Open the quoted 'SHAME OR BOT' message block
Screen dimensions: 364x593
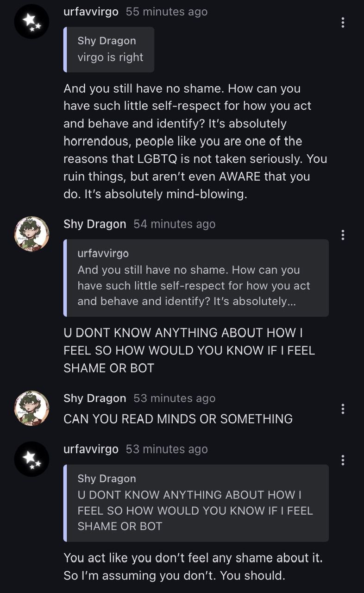196,503
